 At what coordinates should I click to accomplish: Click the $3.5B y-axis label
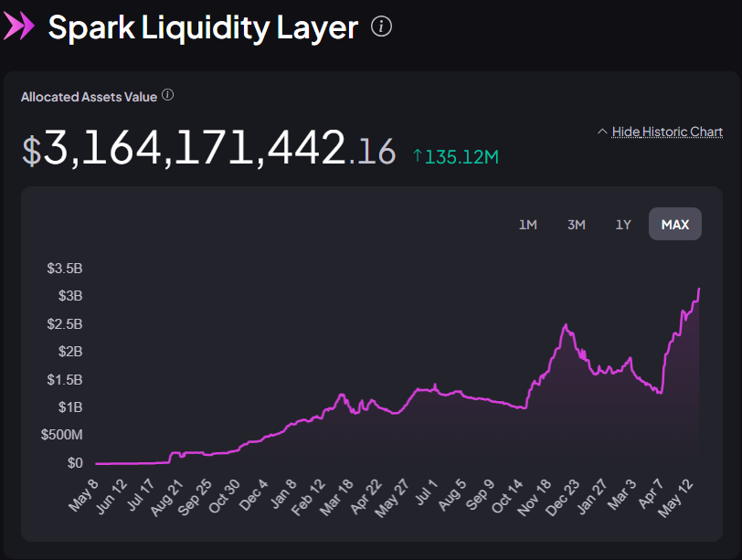(64, 269)
